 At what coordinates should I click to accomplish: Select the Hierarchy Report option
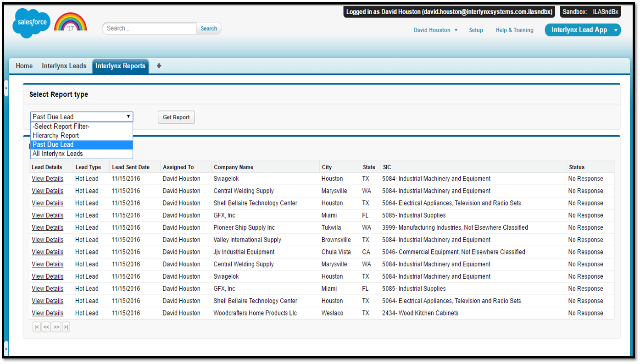point(56,135)
